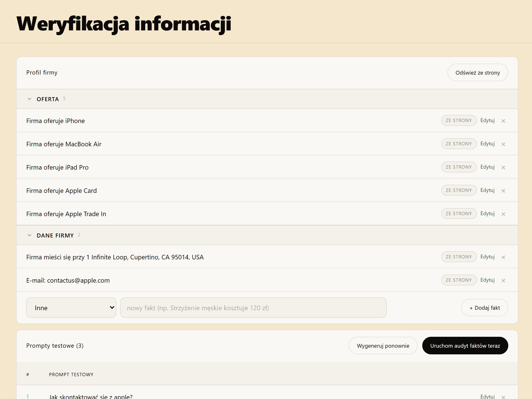Remove the fact 'Firma oferuje iPhone'
The width and height of the screenshot is (532, 399).
(x=503, y=121)
